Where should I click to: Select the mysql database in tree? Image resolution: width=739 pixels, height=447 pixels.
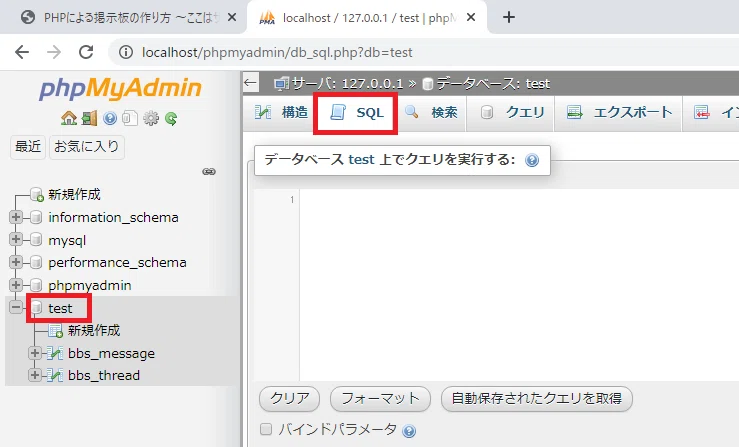click(x=67, y=240)
